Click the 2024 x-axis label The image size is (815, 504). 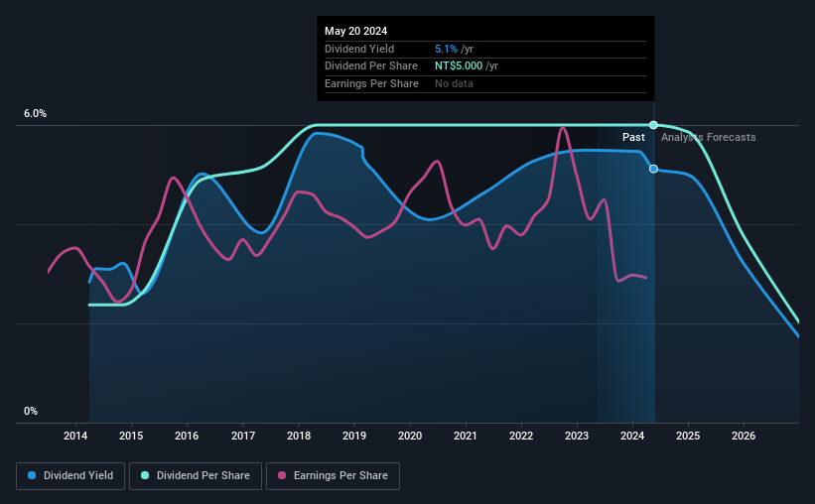click(632, 436)
